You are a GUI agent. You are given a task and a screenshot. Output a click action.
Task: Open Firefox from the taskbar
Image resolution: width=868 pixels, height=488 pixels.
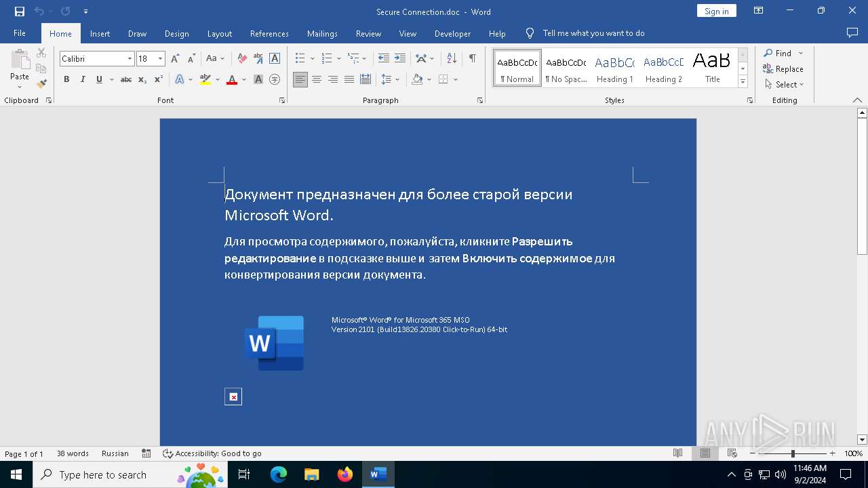click(x=345, y=474)
